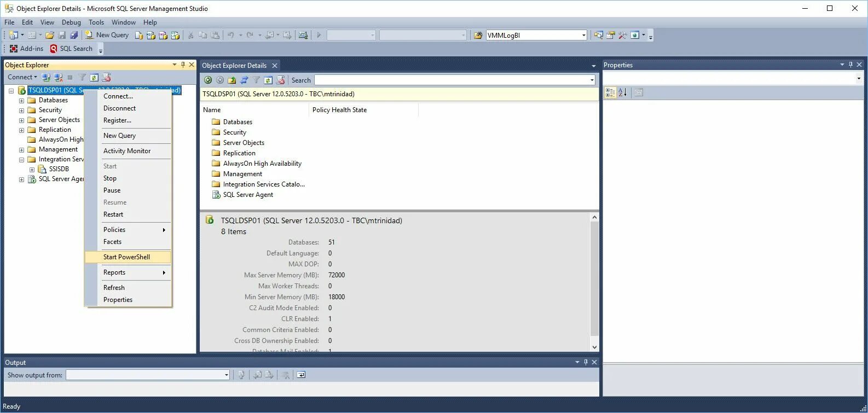Click the Save disk icon
Viewport: 868px width, 413px height.
[x=62, y=35]
